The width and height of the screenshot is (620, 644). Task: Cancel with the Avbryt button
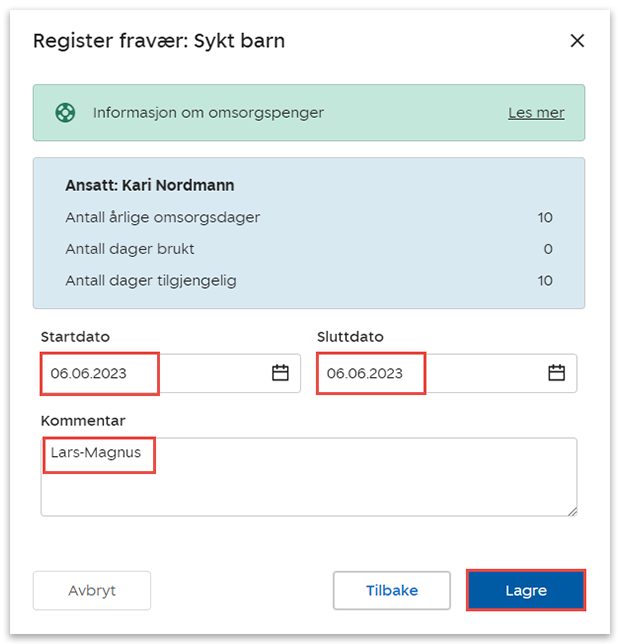point(92,590)
